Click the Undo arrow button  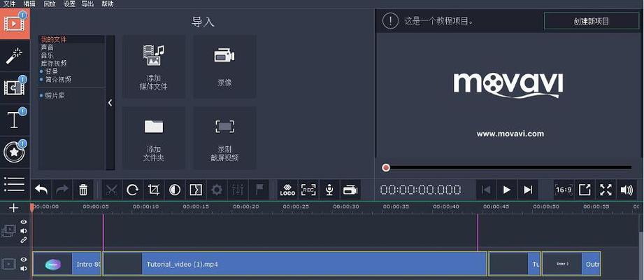pyautogui.click(x=41, y=190)
